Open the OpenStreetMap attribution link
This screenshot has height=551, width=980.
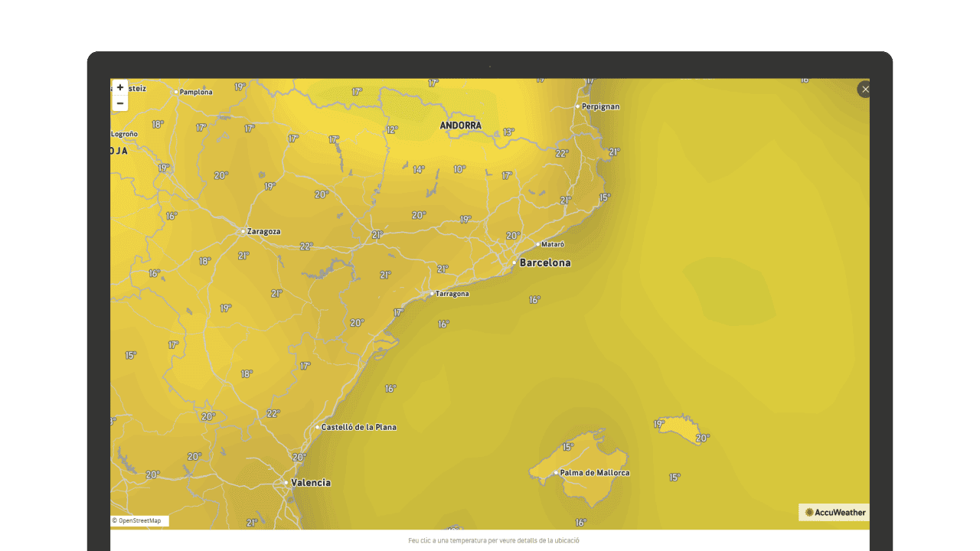pyautogui.click(x=139, y=520)
